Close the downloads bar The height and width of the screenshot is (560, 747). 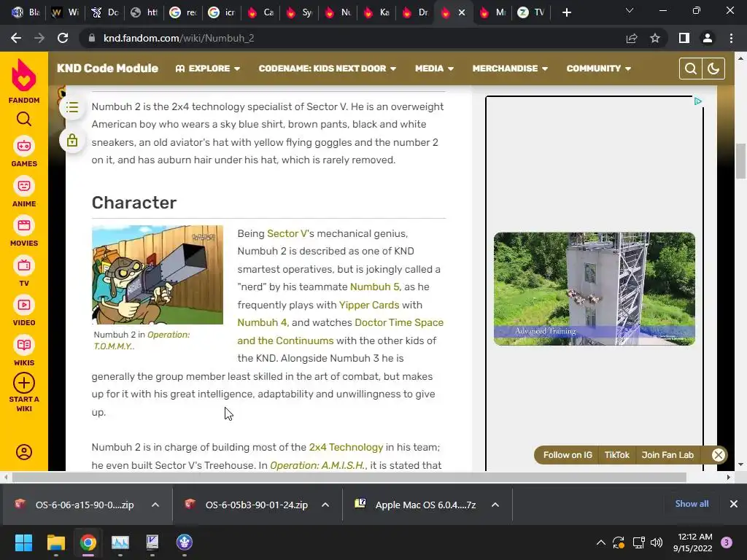(734, 504)
